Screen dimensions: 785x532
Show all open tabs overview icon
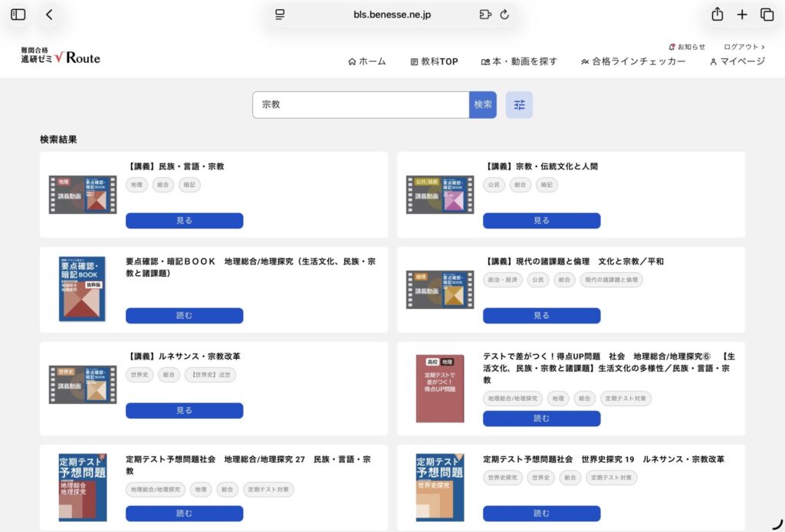click(767, 15)
